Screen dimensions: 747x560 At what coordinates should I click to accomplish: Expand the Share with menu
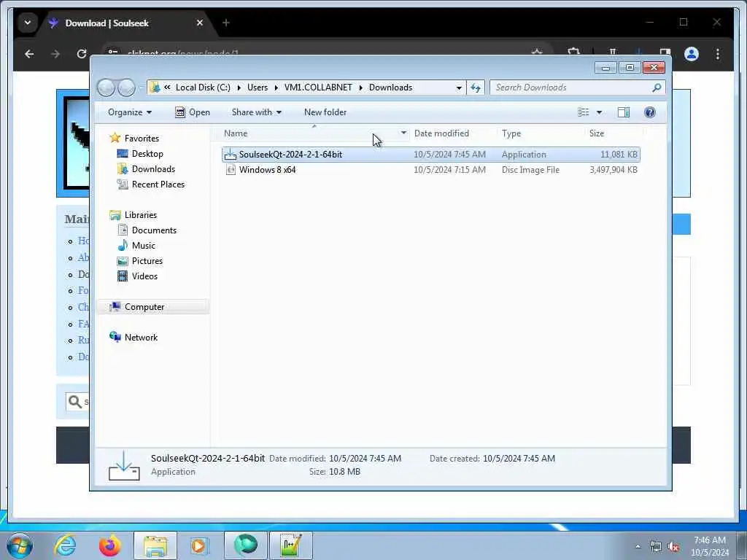click(x=256, y=112)
